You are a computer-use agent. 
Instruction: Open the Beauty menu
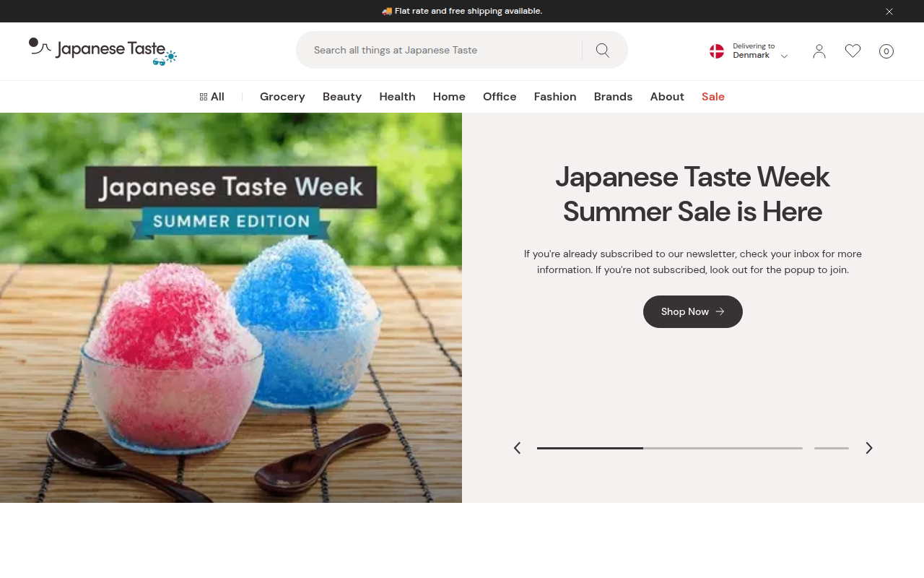342,97
